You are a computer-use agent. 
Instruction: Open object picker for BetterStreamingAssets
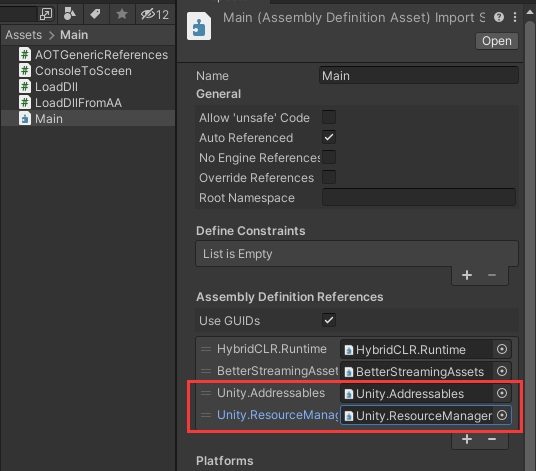(502, 371)
